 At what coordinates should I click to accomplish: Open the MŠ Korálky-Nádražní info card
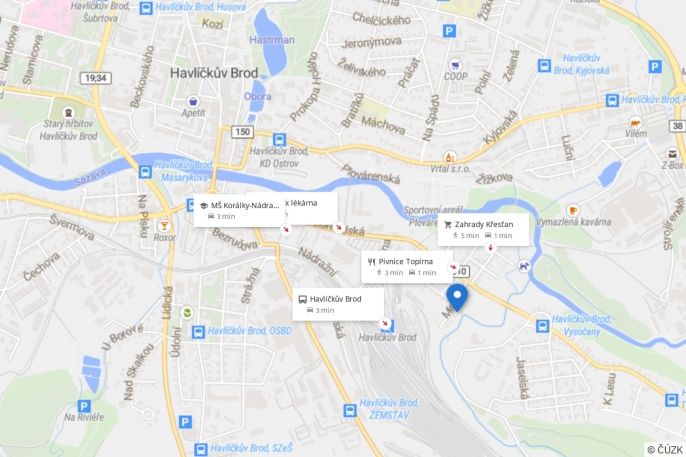coord(239,211)
